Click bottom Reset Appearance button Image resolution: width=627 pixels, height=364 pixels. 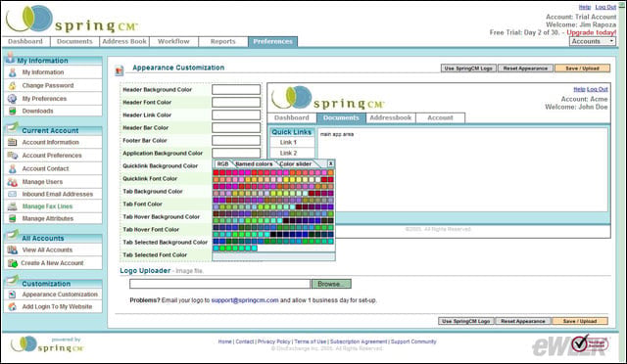pyautogui.click(x=522, y=321)
